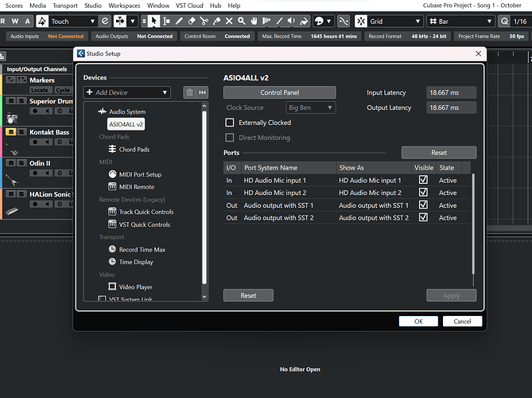This screenshot has width=532, height=398.
Task: Toggle Visible for HD Audio Mic input 1
Action: coord(423,180)
